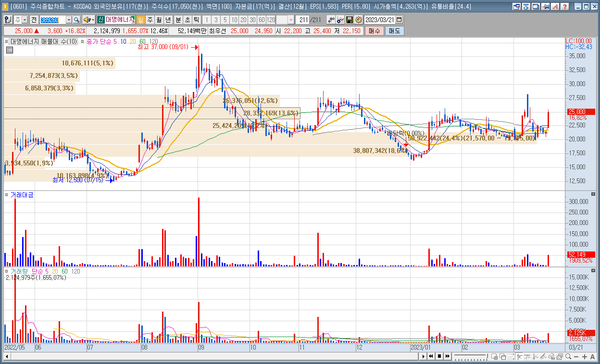The image size is (600, 364).
Task: Click the crosshair cursor tool icon
Action: pos(519,356)
